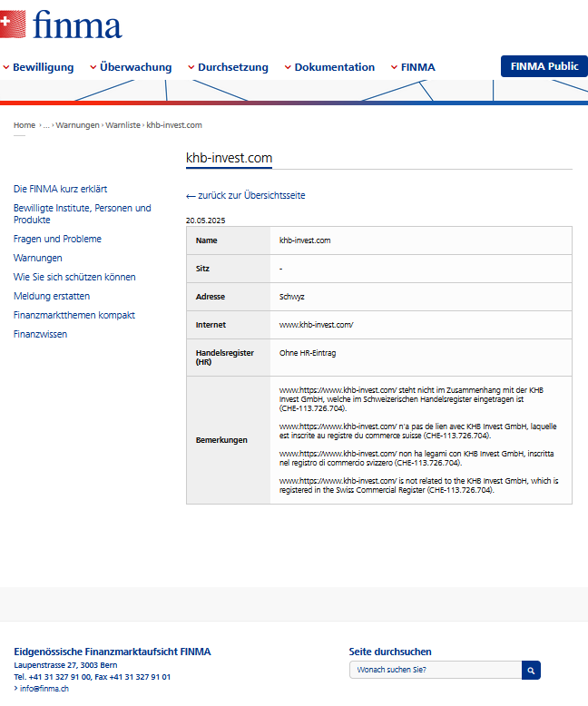
Task: Click the info@finma.ch email link
Action: [x=44, y=689]
